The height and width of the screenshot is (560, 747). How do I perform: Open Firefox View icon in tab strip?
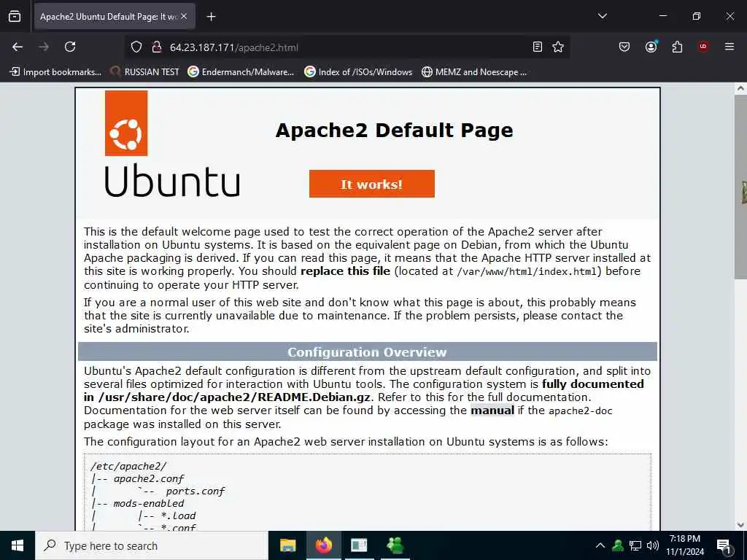tap(15, 16)
